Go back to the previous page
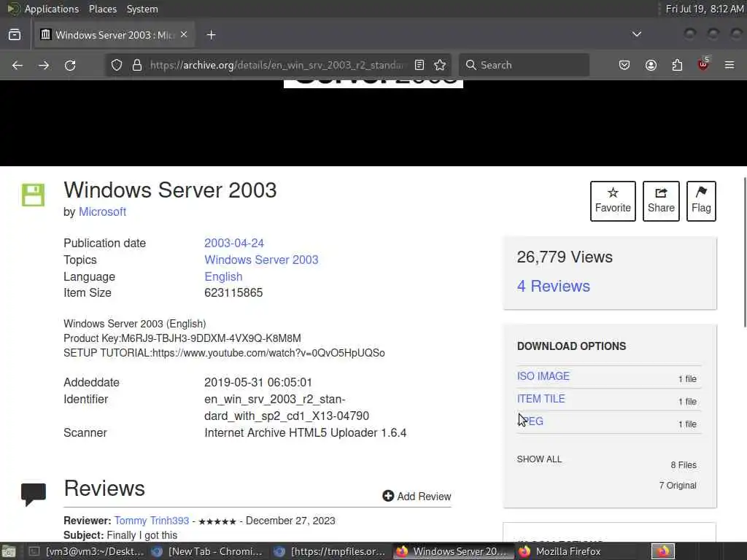This screenshot has width=747, height=560. click(x=18, y=65)
